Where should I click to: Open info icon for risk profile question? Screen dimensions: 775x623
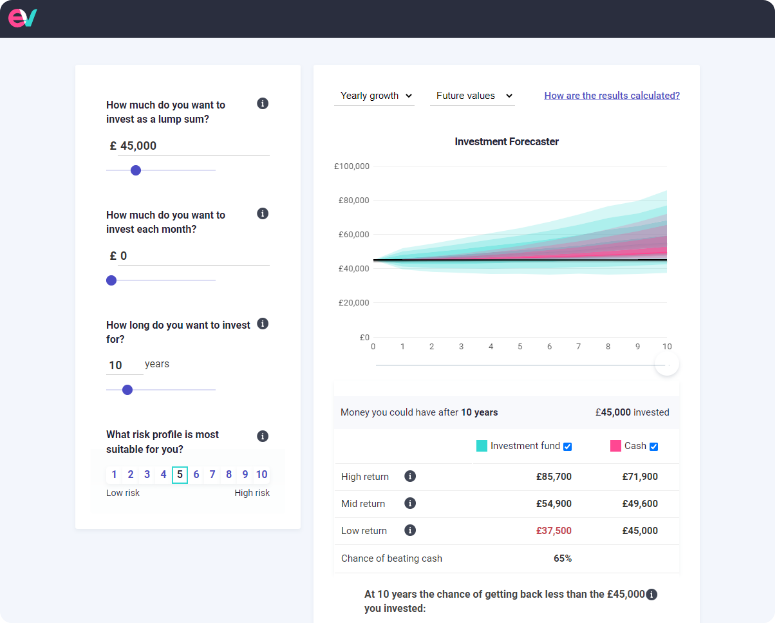pos(262,436)
